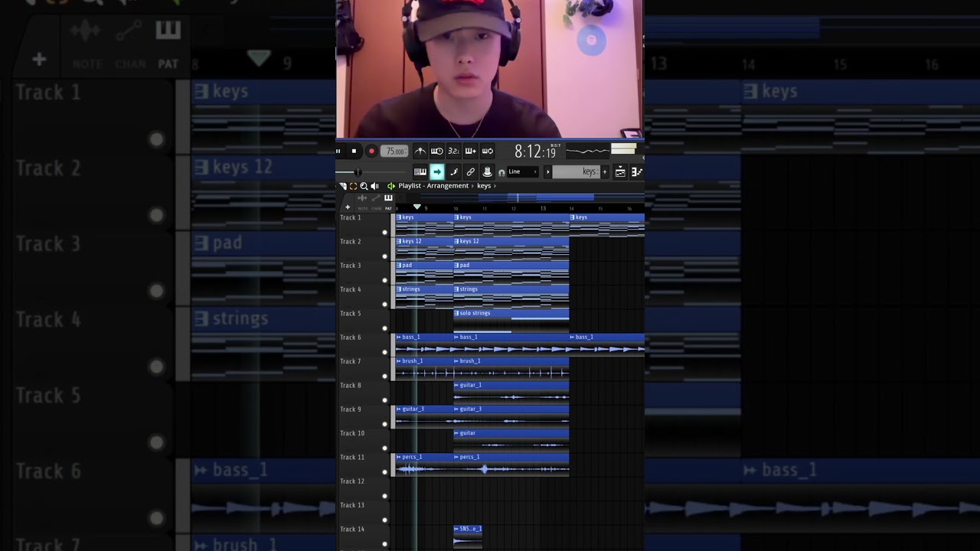The height and width of the screenshot is (551, 980).
Task: Click the 8:12:19 time display
Action: [535, 152]
